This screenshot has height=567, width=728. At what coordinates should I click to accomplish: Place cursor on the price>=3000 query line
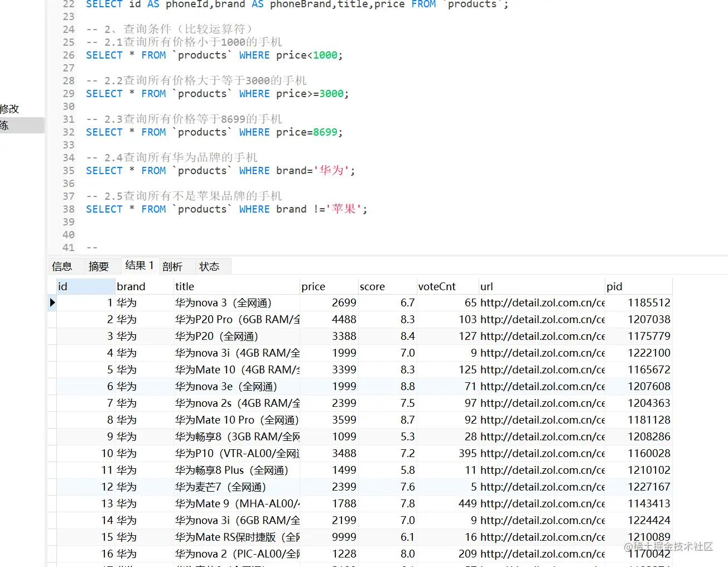pyautogui.click(x=217, y=94)
